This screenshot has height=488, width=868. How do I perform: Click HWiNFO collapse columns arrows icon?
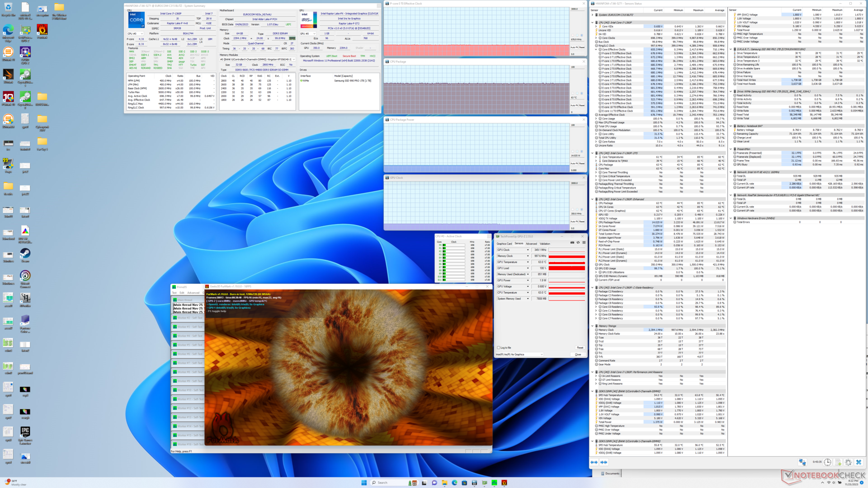(604, 462)
